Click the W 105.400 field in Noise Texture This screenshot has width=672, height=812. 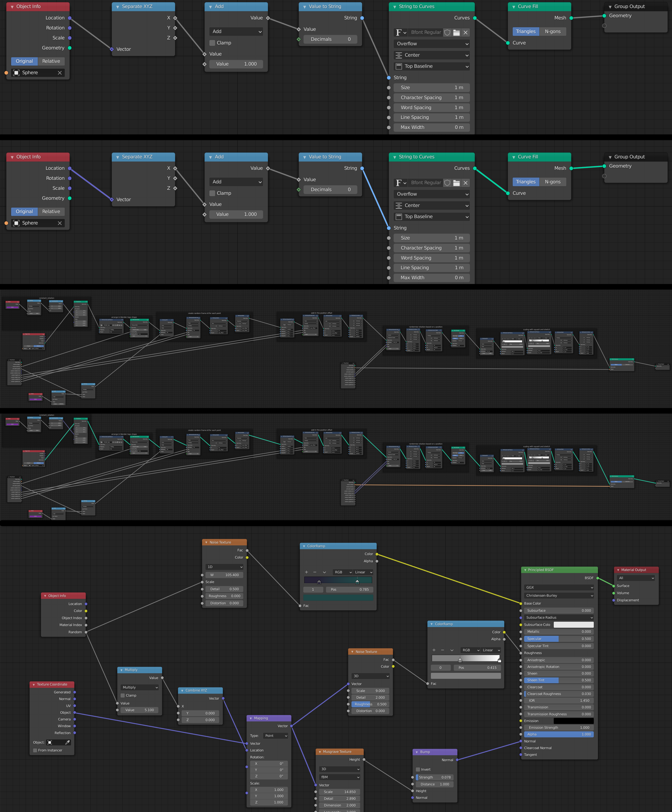pyautogui.click(x=225, y=575)
